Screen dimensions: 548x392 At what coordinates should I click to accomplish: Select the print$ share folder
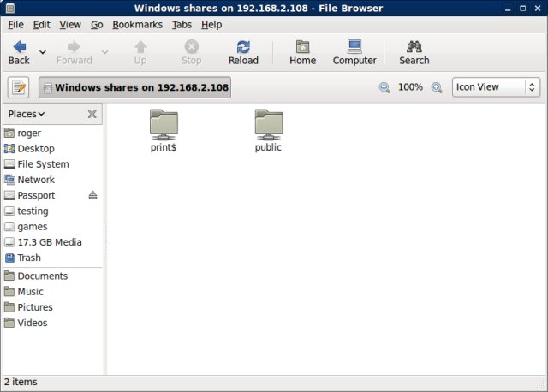point(164,131)
